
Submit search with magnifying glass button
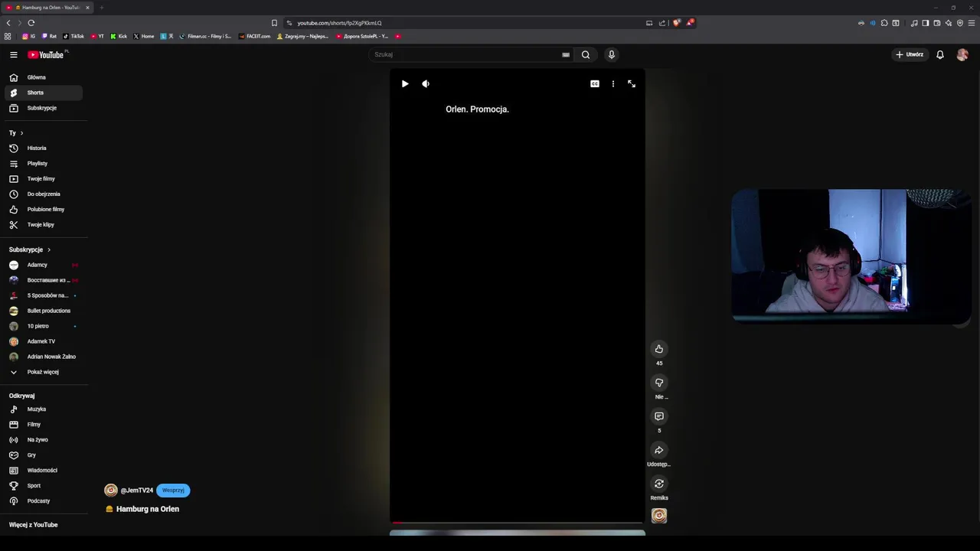coord(586,54)
